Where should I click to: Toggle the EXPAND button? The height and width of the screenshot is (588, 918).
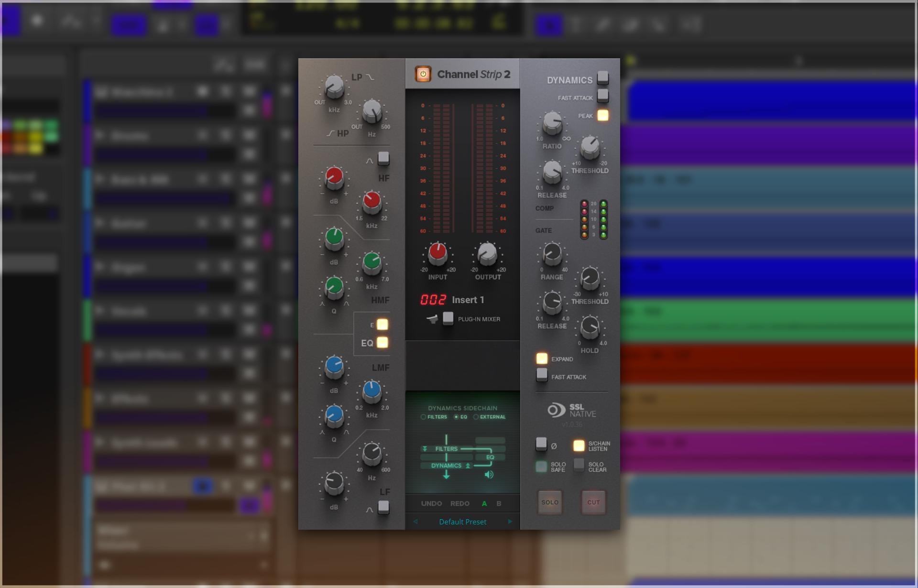click(x=542, y=358)
